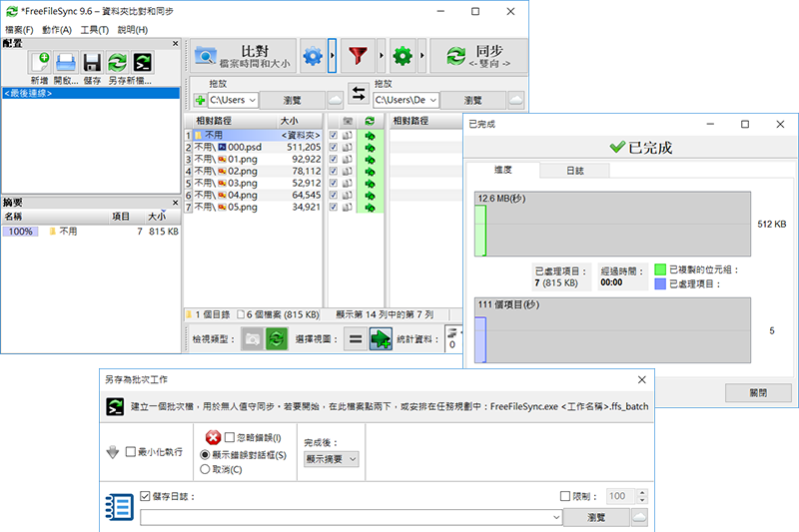Viewport: 799px width, 532px height.
Task: Click the 另存新檔 green sync icon
Action: (117, 63)
